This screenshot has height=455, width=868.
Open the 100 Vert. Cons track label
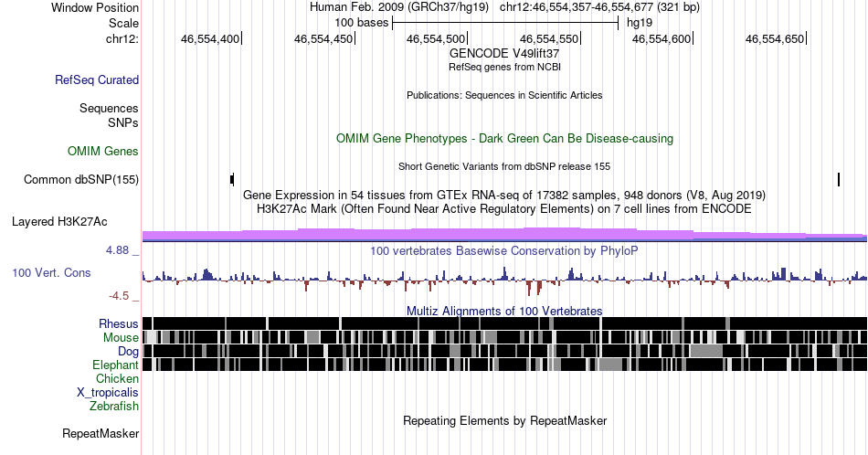pos(51,272)
